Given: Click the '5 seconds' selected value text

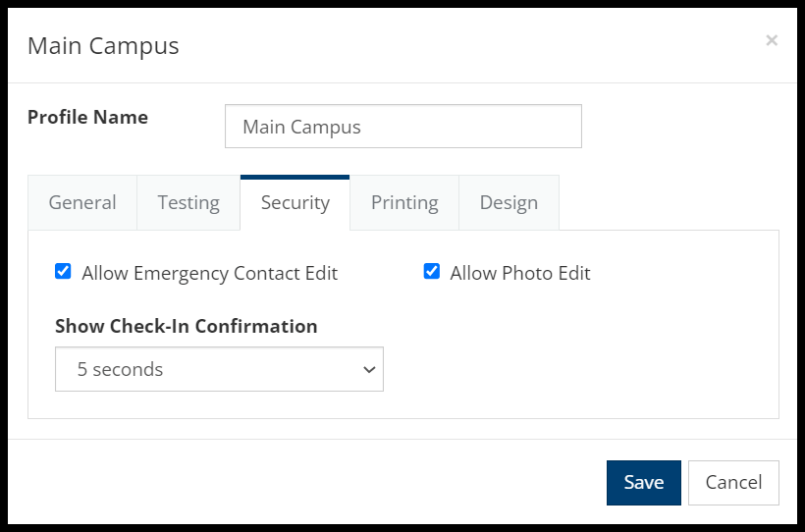Looking at the screenshot, I should click(120, 369).
